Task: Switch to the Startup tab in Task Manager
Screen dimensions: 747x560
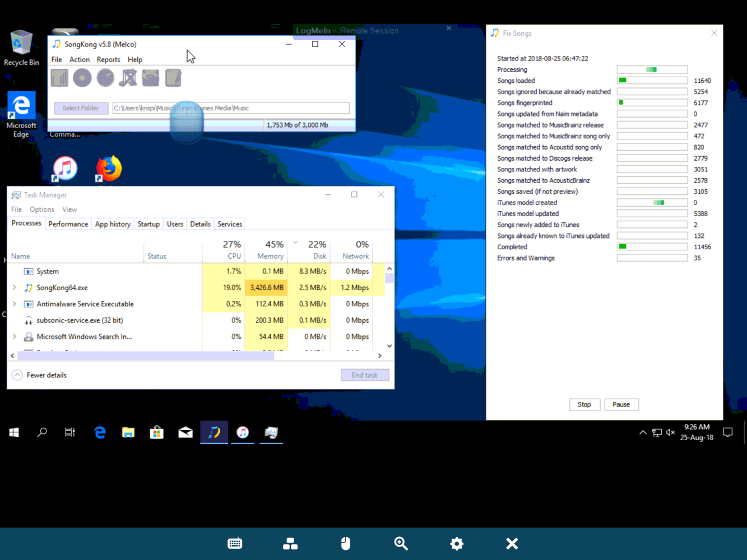Action: (x=149, y=224)
